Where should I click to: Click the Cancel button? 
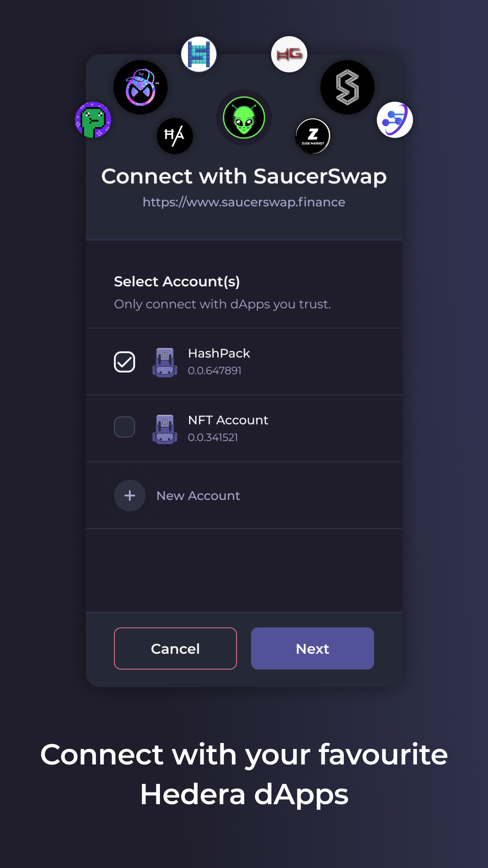pyautogui.click(x=175, y=649)
